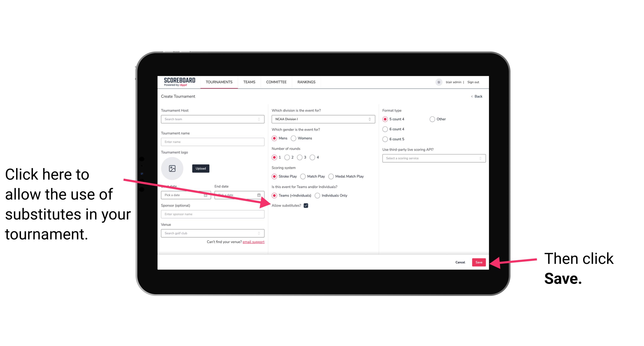Click the Start date calendar icon

point(206,195)
